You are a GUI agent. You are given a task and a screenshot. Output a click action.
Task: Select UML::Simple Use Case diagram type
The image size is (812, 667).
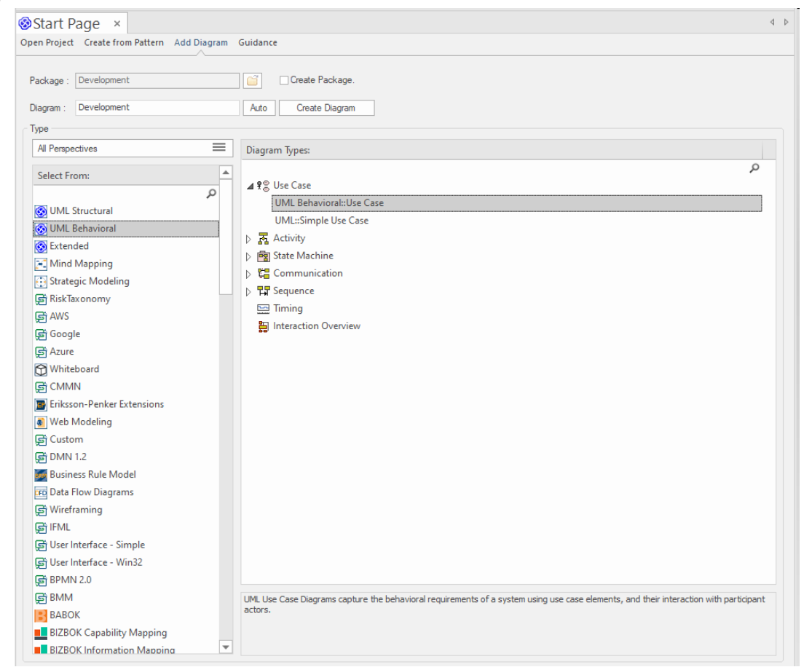322,221
